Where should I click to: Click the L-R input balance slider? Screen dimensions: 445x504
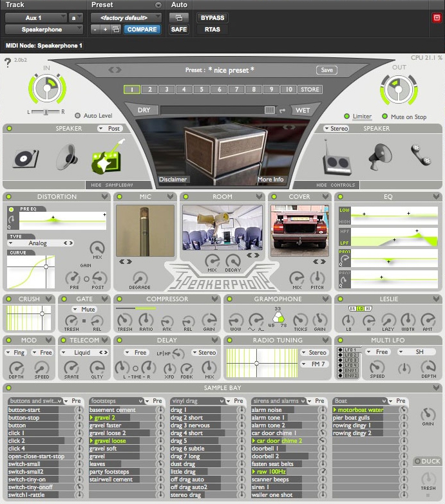[45, 112]
